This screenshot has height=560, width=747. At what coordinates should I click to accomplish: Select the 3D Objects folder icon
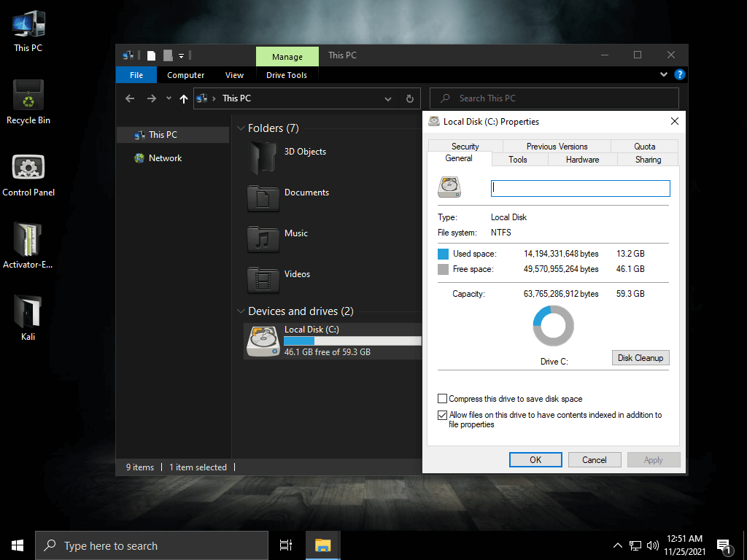click(x=262, y=157)
